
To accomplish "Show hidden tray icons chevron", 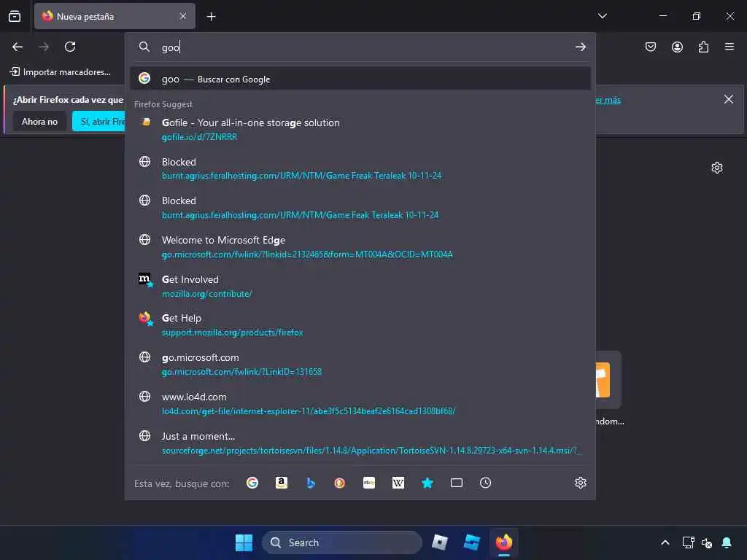I will coord(665,542).
